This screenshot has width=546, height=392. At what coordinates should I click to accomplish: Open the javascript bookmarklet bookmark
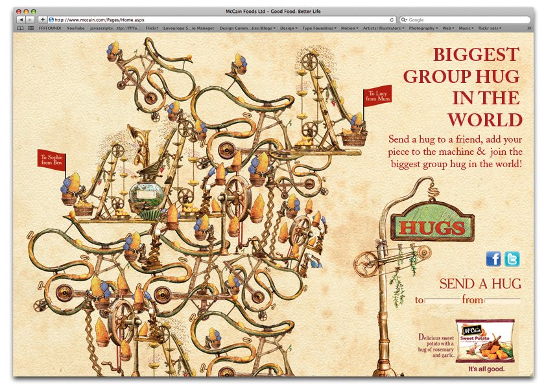(x=115, y=28)
